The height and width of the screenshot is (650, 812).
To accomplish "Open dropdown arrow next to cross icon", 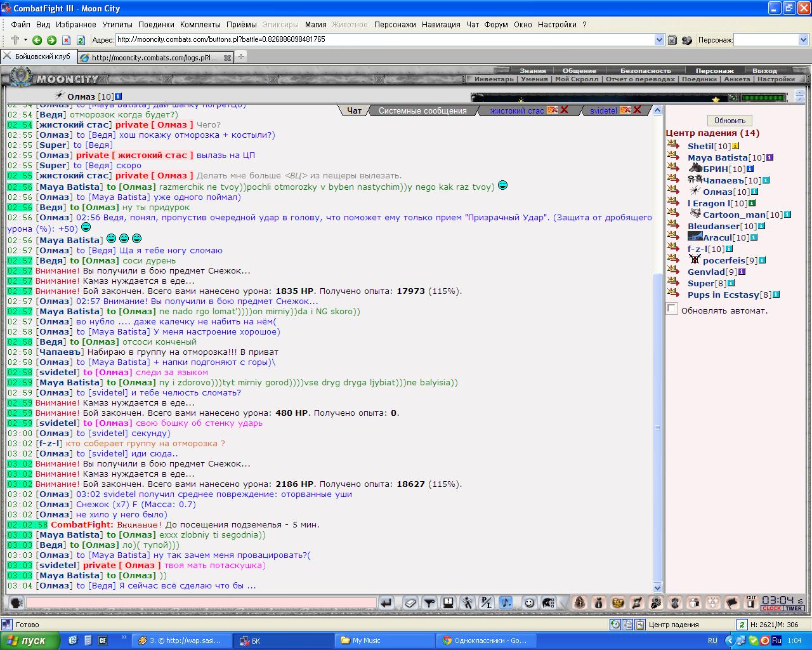I will [24, 40].
